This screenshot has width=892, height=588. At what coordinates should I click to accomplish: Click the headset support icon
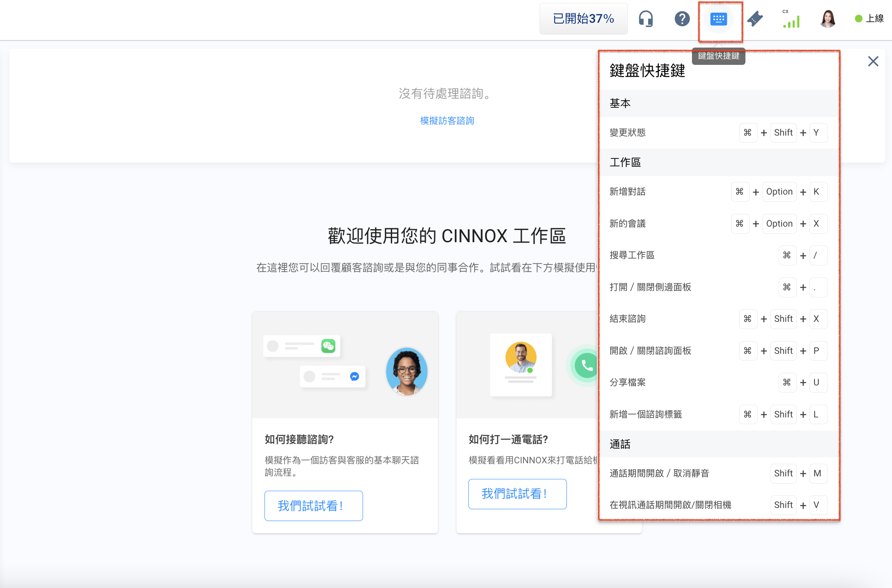click(646, 19)
